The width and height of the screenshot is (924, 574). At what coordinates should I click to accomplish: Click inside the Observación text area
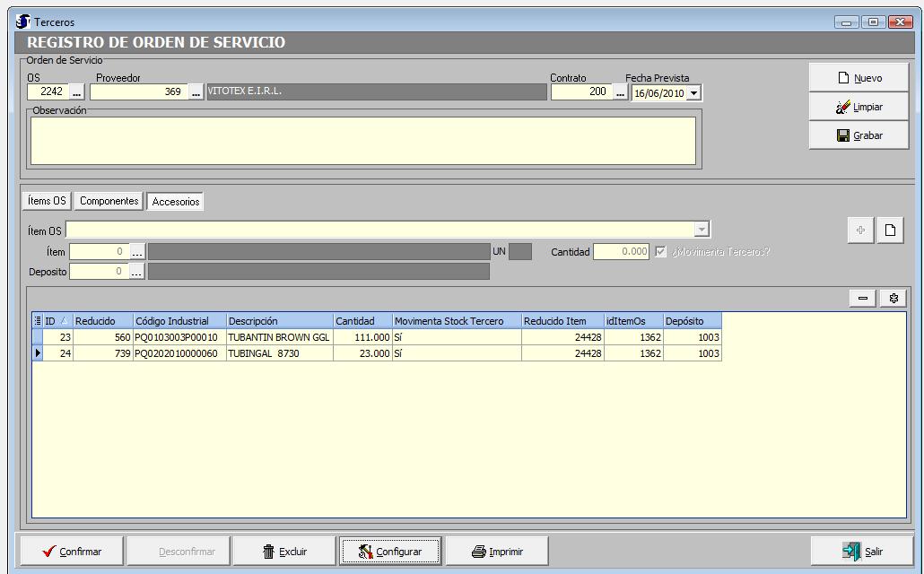[362, 141]
